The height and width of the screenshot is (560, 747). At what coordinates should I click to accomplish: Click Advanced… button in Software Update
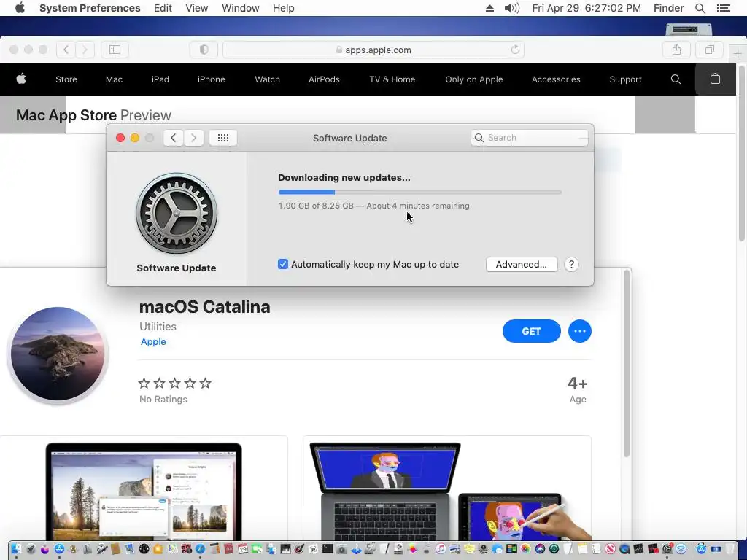coord(522,264)
